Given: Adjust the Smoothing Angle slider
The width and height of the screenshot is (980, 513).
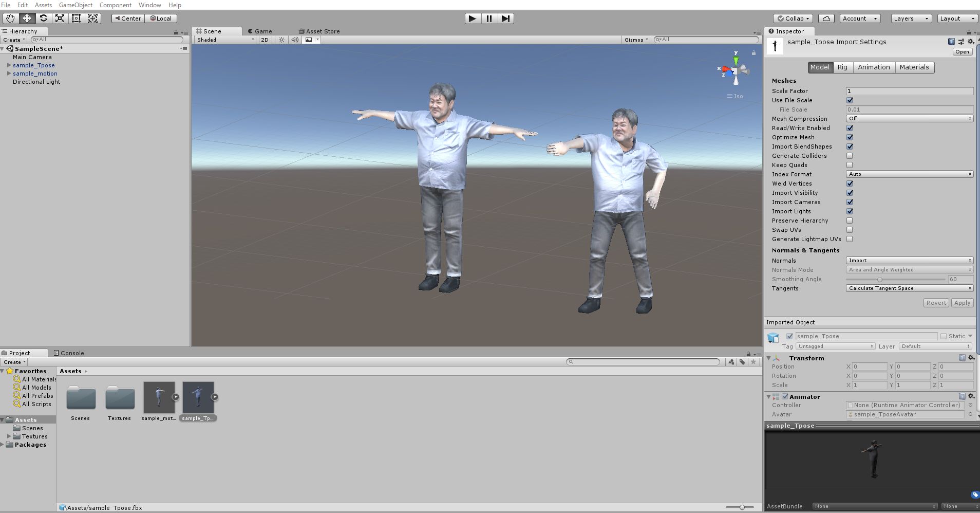Looking at the screenshot, I should [880, 279].
